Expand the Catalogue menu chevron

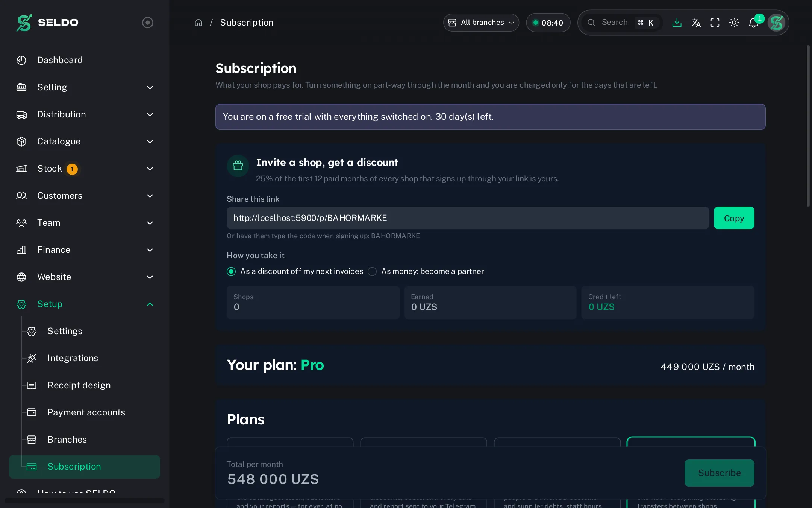[x=150, y=141]
